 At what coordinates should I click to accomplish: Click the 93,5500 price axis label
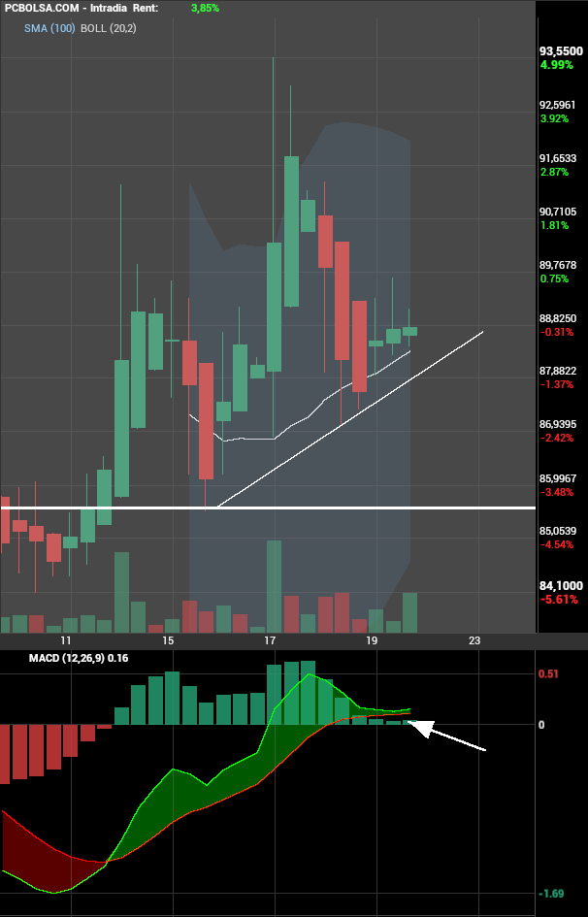[x=561, y=51]
